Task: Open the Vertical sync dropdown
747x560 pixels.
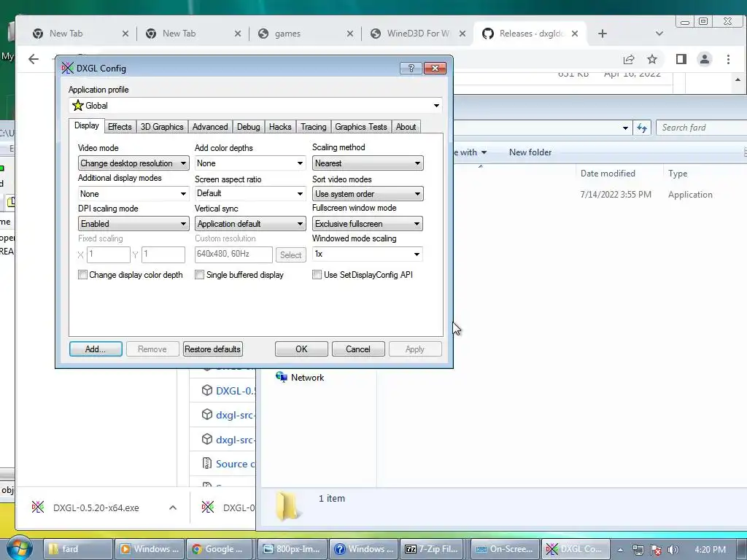Action: (250, 224)
